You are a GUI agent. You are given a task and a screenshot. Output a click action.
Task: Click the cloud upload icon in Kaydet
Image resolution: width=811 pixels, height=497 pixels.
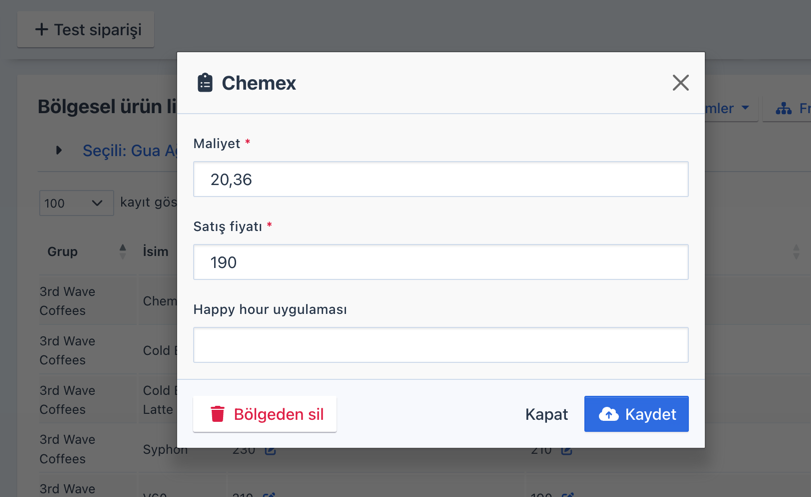[x=608, y=414]
